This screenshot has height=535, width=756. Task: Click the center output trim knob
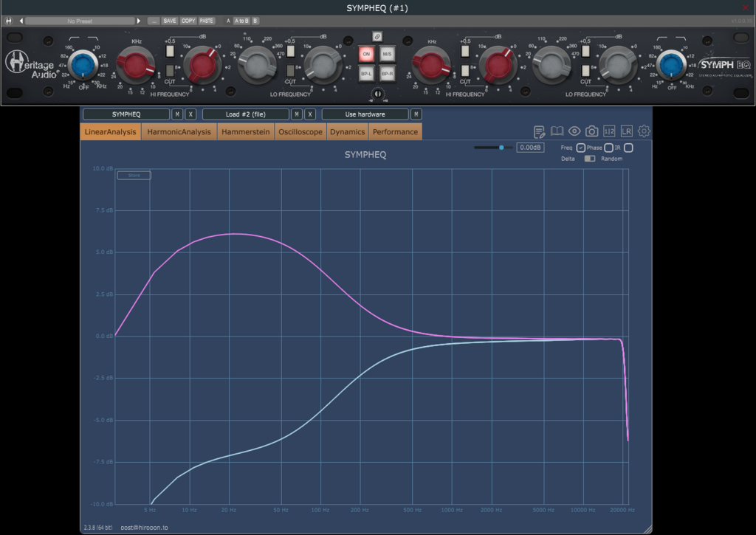pyautogui.click(x=377, y=94)
